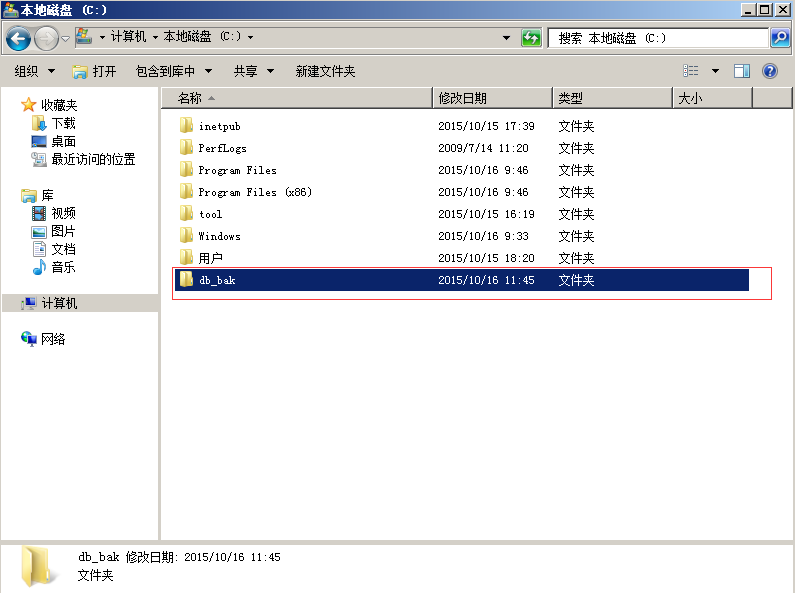
Task: Click the search magnifier icon
Action: point(780,38)
